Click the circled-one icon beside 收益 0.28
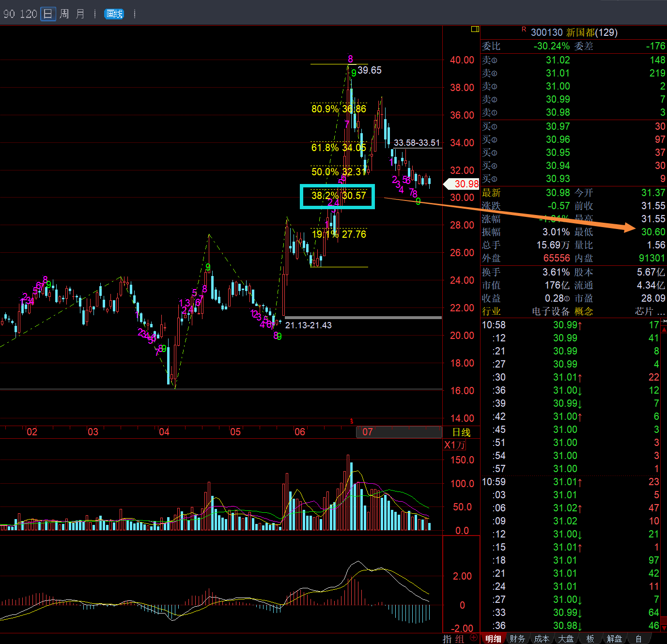The width and height of the screenshot is (667, 644). (567, 299)
